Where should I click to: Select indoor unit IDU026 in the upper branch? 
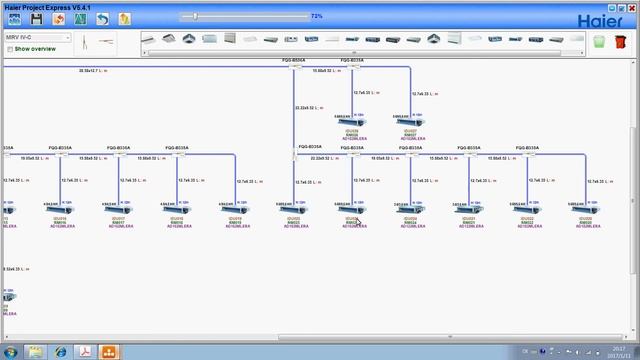351,122
